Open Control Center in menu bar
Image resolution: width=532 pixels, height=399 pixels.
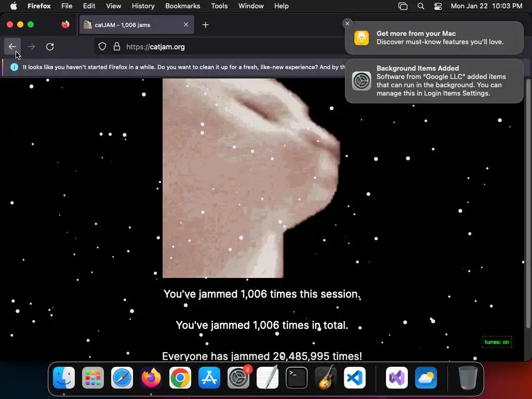pyautogui.click(x=438, y=6)
